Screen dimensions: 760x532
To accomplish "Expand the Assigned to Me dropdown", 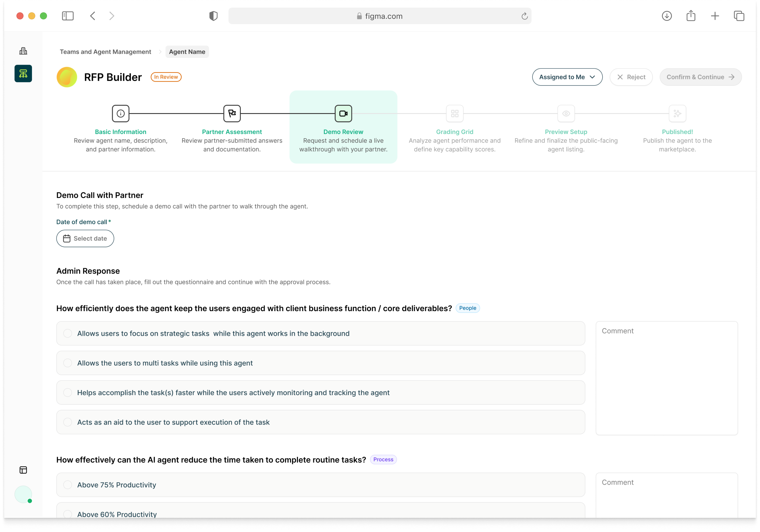I will point(567,77).
